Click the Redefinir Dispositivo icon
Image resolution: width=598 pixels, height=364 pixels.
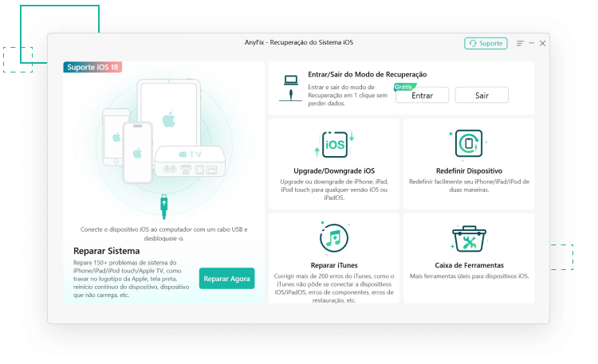(469, 144)
